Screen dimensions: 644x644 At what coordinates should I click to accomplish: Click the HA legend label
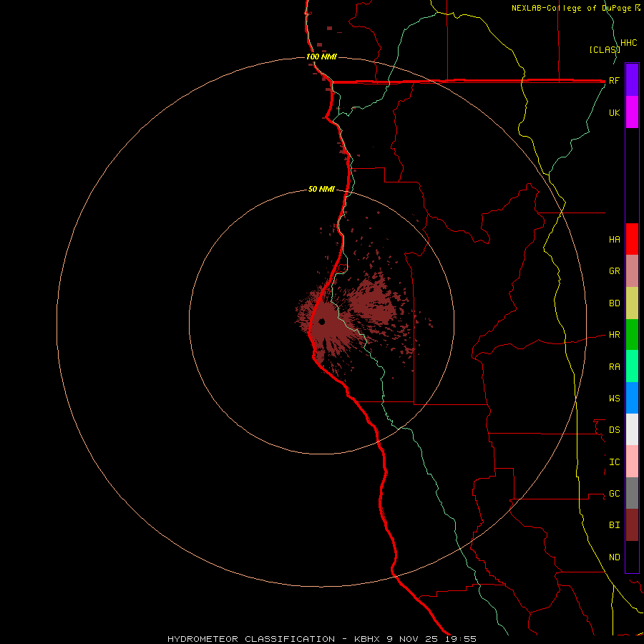pyautogui.click(x=614, y=240)
